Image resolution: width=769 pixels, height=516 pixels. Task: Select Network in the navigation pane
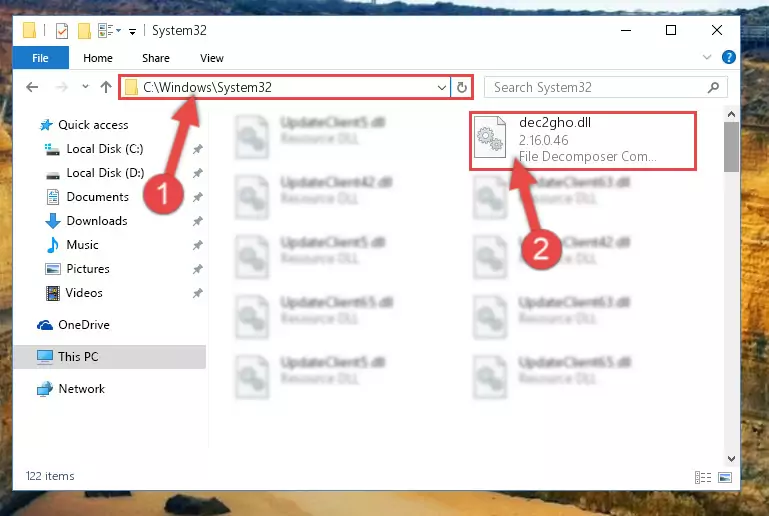coord(81,389)
